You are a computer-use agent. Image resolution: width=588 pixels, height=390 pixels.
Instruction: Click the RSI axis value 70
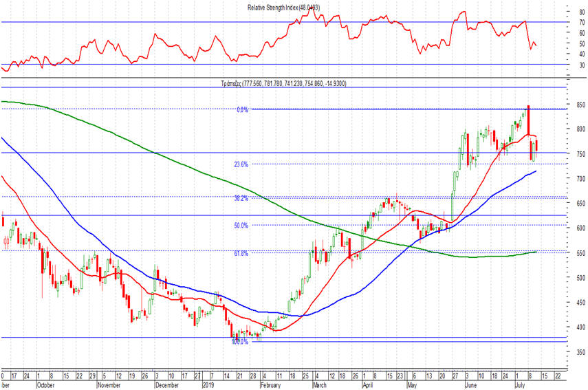[x=582, y=23]
